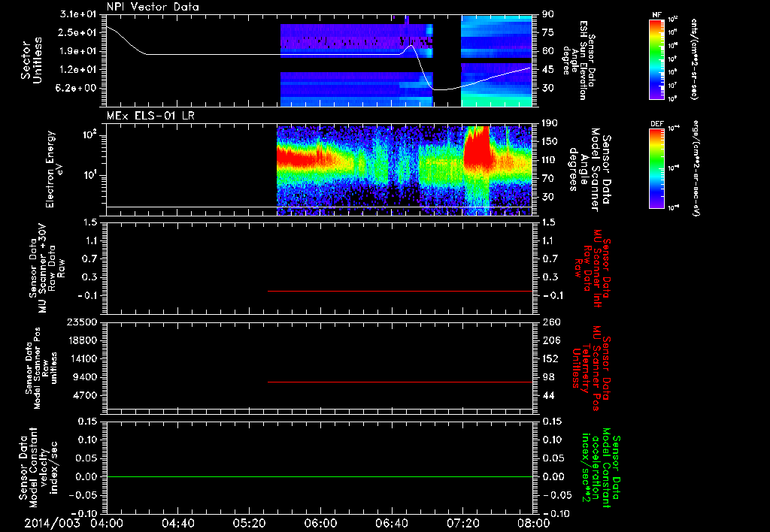Click the 'Sector Unitless' axis label
The image size is (770, 532).
(31, 60)
